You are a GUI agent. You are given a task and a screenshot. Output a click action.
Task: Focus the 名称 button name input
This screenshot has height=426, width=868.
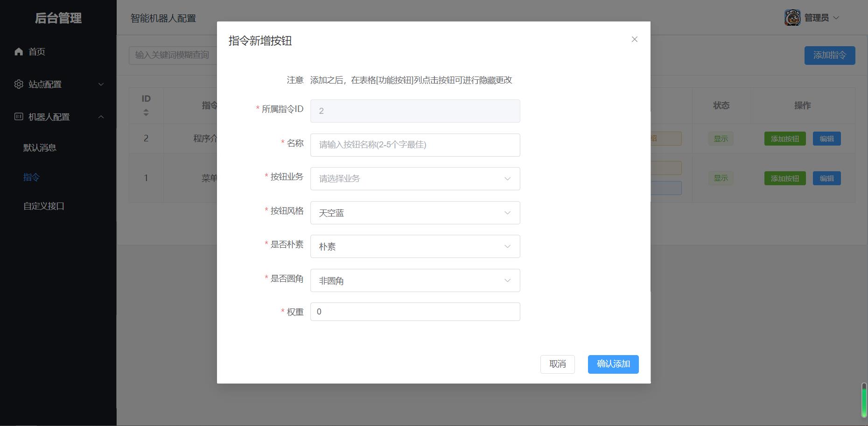click(x=415, y=145)
